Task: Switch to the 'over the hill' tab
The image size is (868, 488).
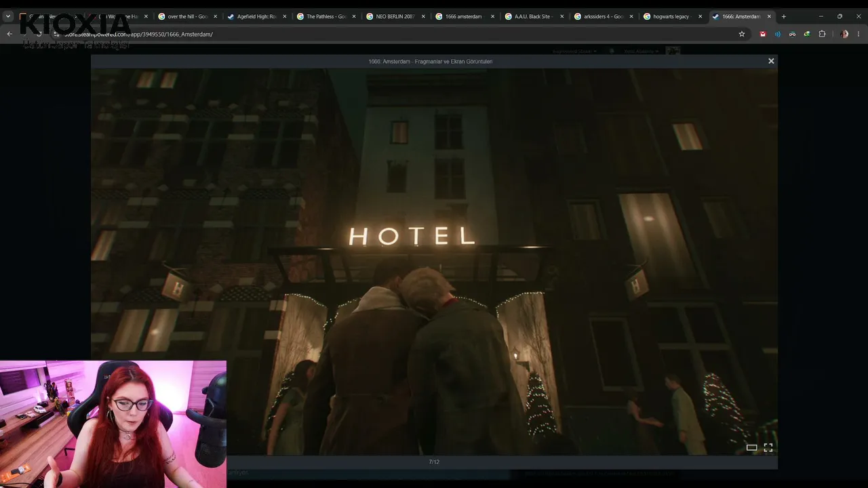Action: [186, 16]
